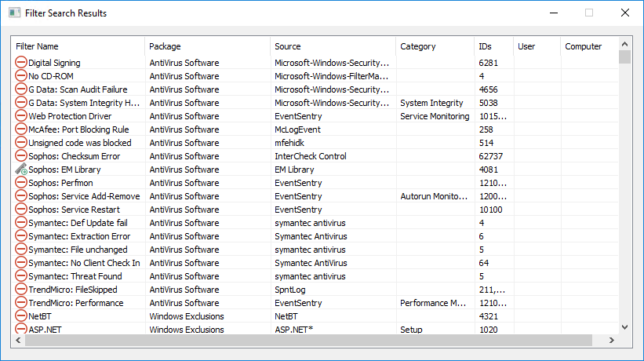Click the "mfehidk" source cell
Screen dimensions: 644x361
point(289,143)
